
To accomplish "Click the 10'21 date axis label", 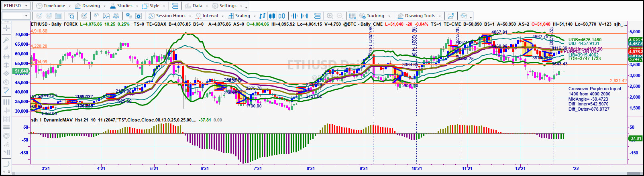I will [x=416, y=168].
